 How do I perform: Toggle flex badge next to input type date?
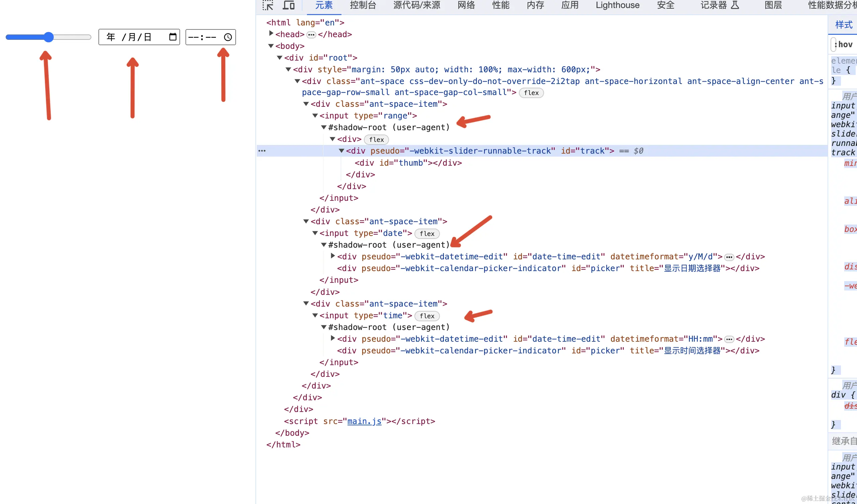427,234
